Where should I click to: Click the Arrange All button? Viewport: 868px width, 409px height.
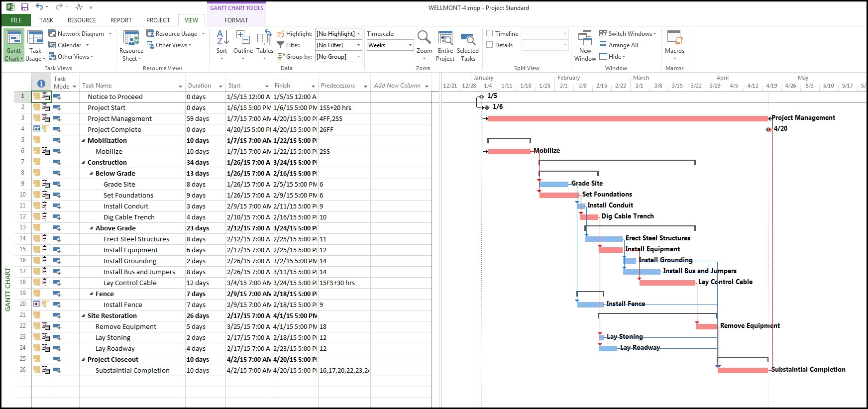(619, 45)
